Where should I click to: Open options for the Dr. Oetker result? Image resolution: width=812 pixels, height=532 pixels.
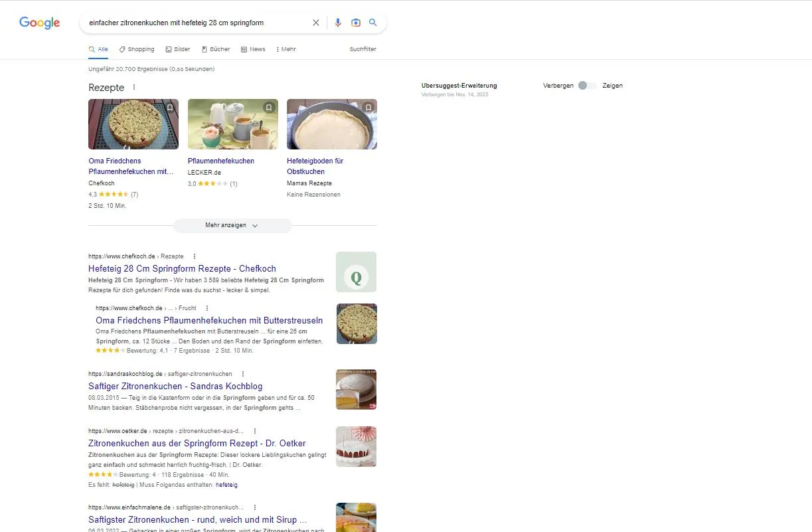pos(255,430)
